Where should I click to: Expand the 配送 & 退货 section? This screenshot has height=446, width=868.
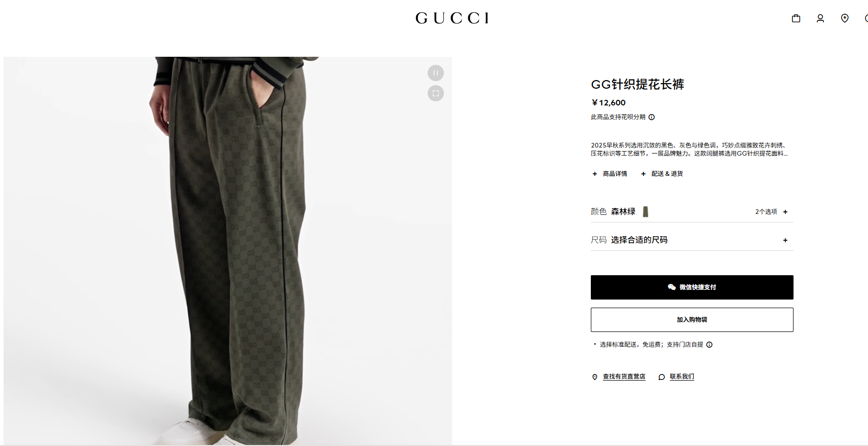[662, 174]
